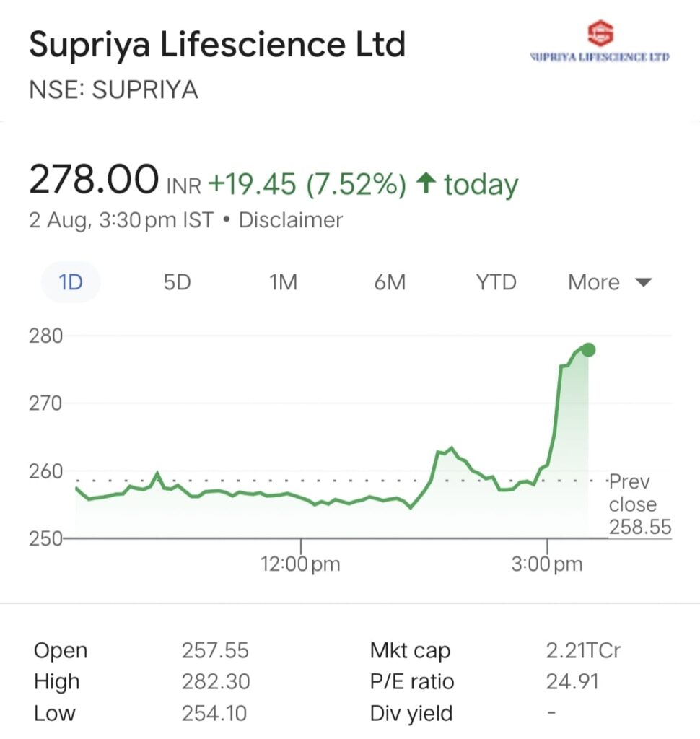
Task: Click the High value 282.30
Action: (216, 681)
